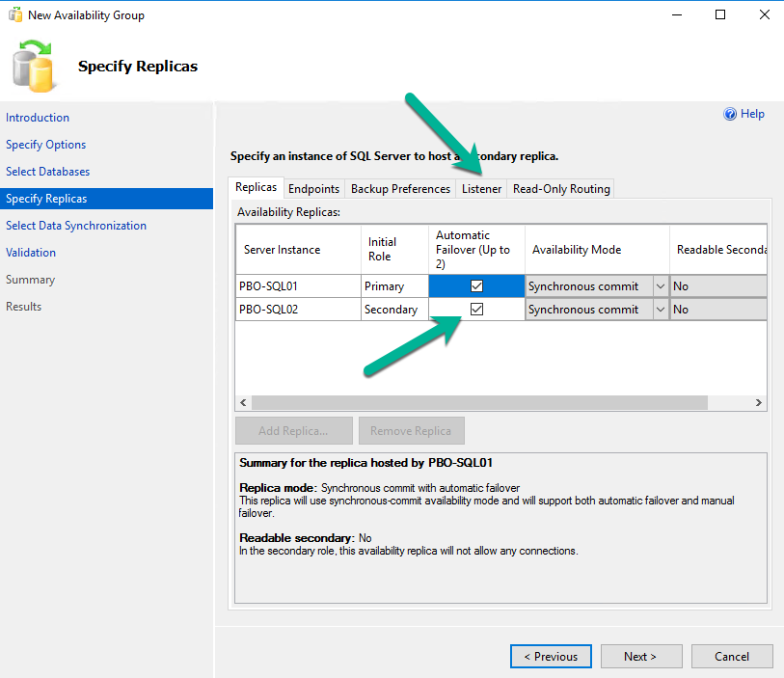Minimize the New Availability Group window

pyautogui.click(x=677, y=15)
